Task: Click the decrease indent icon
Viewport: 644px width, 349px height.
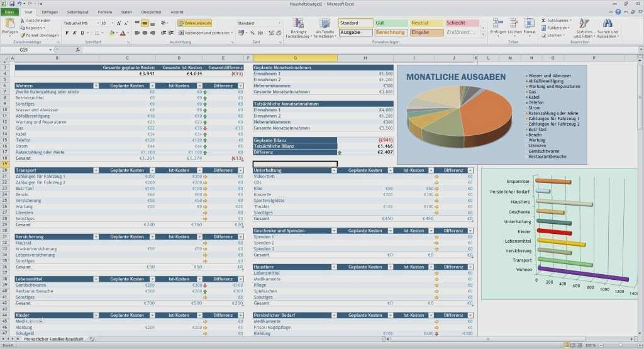Action: [163, 33]
